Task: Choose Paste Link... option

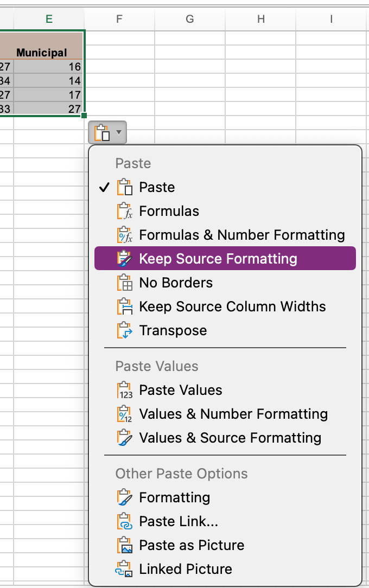Action: click(x=179, y=521)
